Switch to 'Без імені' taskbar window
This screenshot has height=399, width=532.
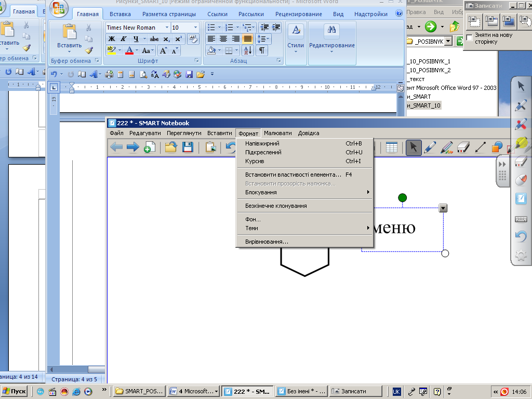coord(302,391)
